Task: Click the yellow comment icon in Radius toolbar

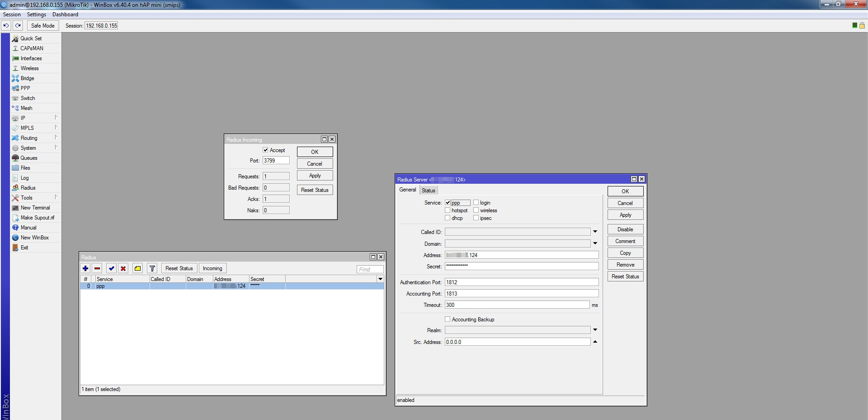Action: (138, 268)
